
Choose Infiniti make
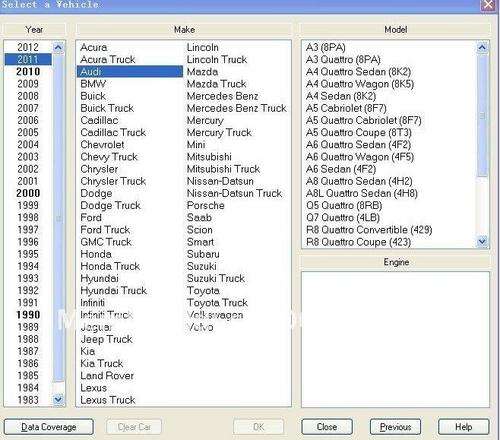pos(92,303)
